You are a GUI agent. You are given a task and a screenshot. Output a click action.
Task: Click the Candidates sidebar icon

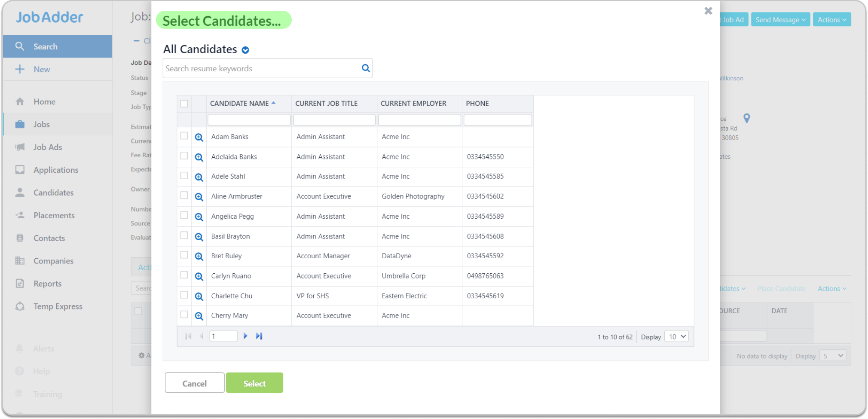[x=20, y=192]
